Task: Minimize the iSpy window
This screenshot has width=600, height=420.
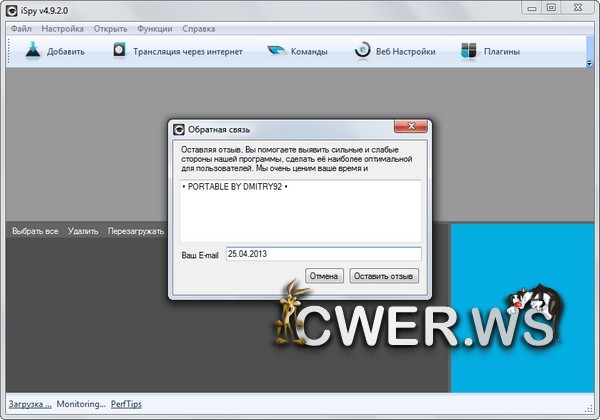Action: (532, 8)
